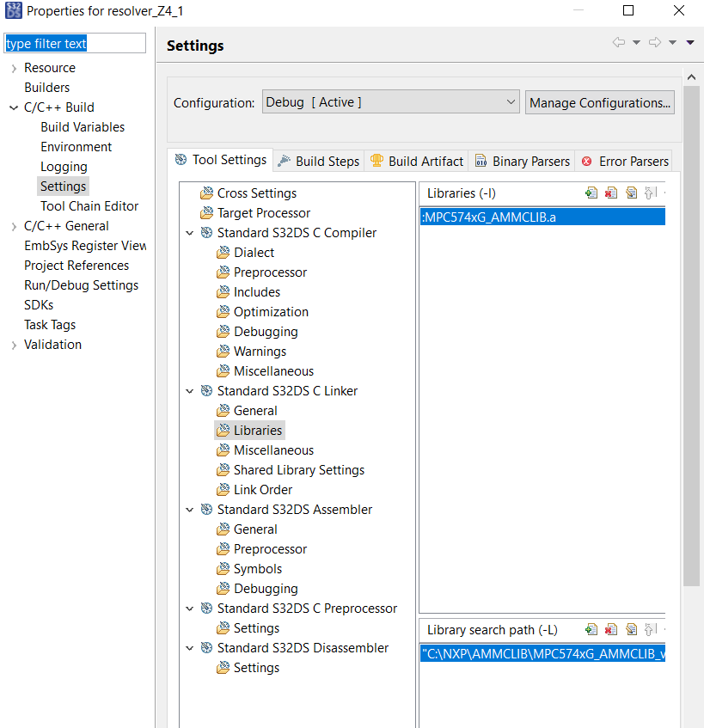Click Delete icon in Libraries (-l) toolbar
Image resolution: width=704 pixels, height=728 pixels.
(611, 193)
